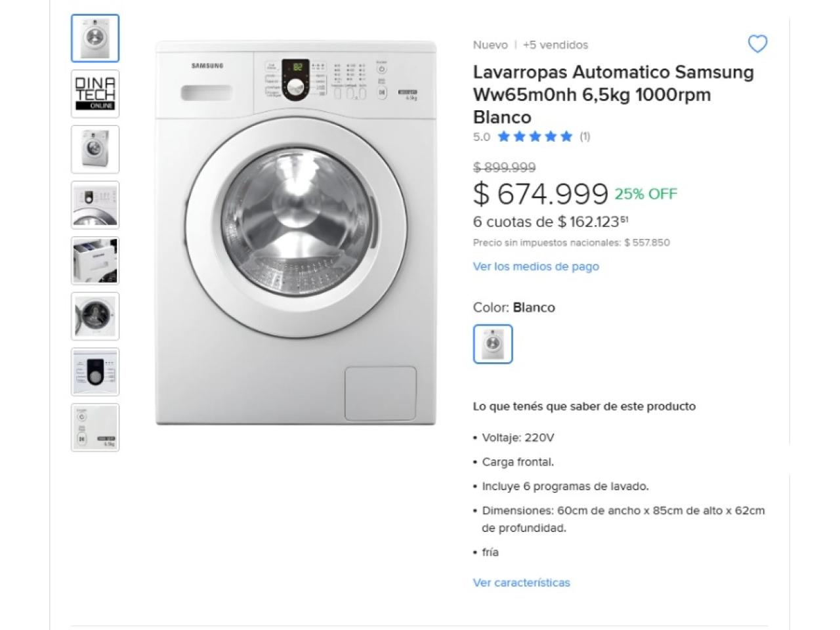Open the control panel close-up thumbnail
This screenshot has width=840, height=630.
[x=95, y=205]
